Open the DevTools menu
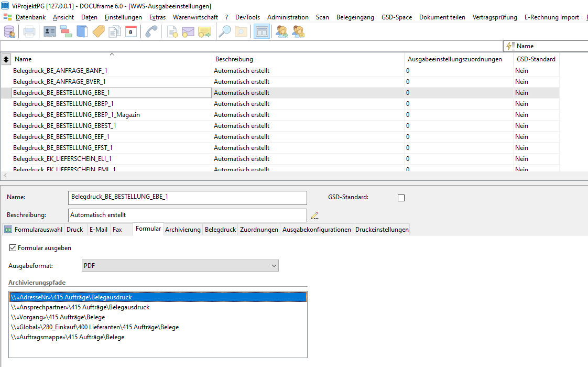This screenshot has height=367, width=588. 247,17
